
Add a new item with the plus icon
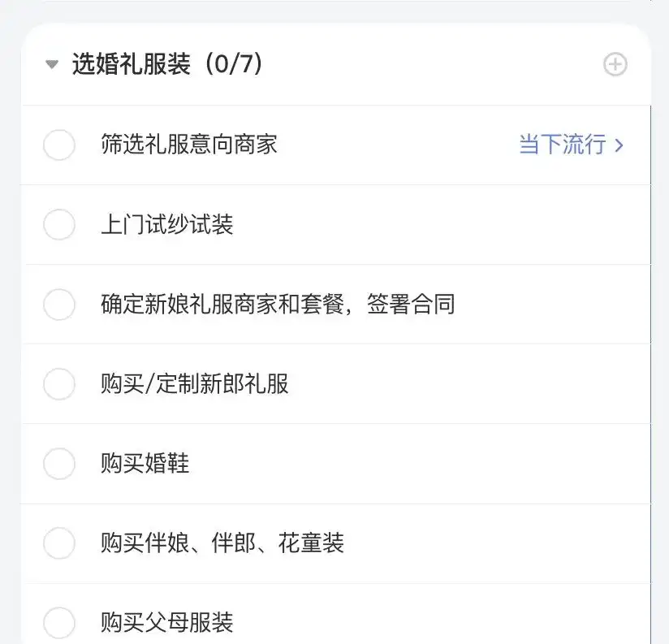pos(615,64)
